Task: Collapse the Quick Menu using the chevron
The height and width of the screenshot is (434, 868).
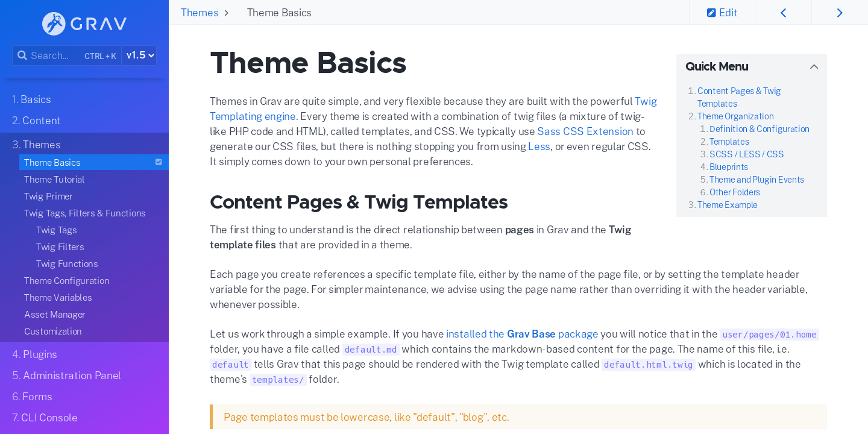Action: [x=814, y=66]
